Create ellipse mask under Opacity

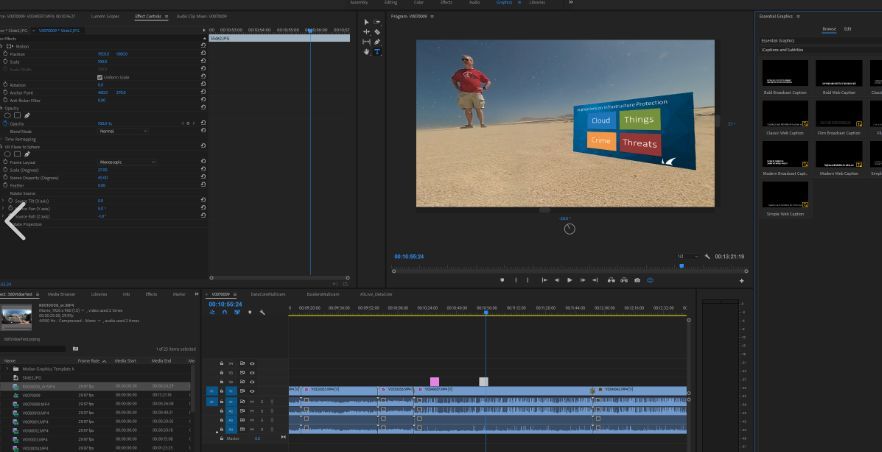[x=7, y=116]
